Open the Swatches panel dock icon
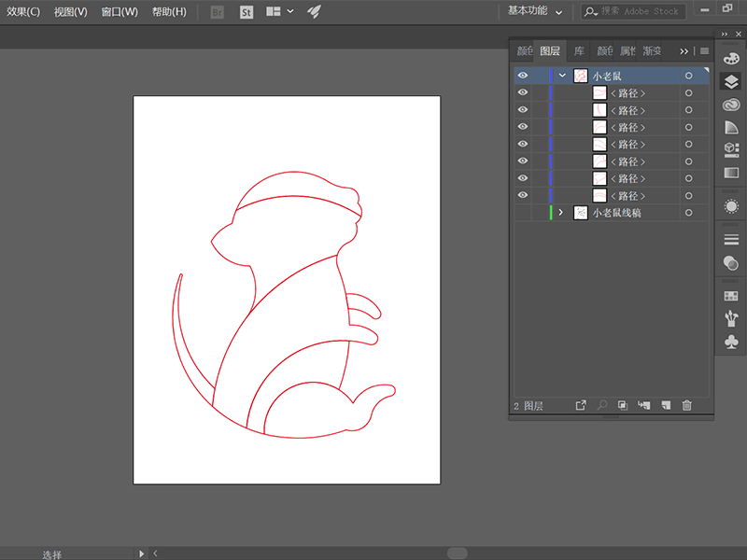Image resolution: width=747 pixels, height=560 pixels. (x=731, y=296)
